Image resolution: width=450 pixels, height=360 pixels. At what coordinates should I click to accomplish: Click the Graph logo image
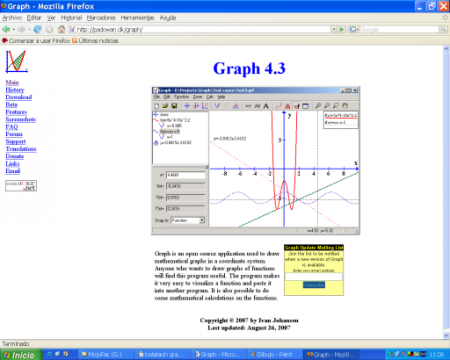click(17, 61)
